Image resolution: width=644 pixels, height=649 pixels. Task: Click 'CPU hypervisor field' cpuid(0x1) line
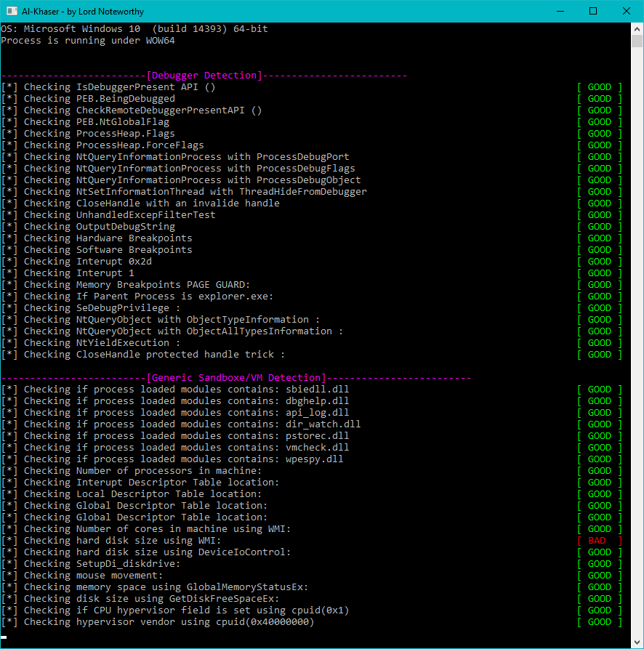pos(175,610)
